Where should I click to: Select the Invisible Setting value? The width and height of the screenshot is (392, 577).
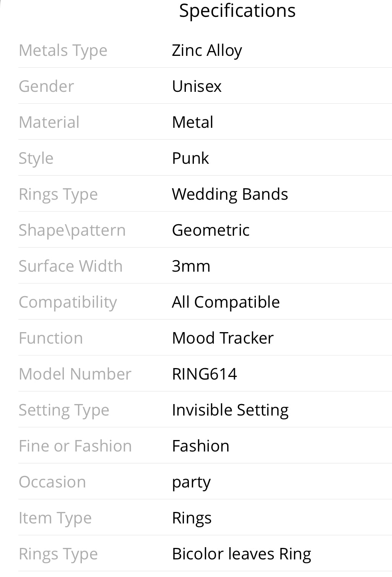pyautogui.click(x=230, y=410)
